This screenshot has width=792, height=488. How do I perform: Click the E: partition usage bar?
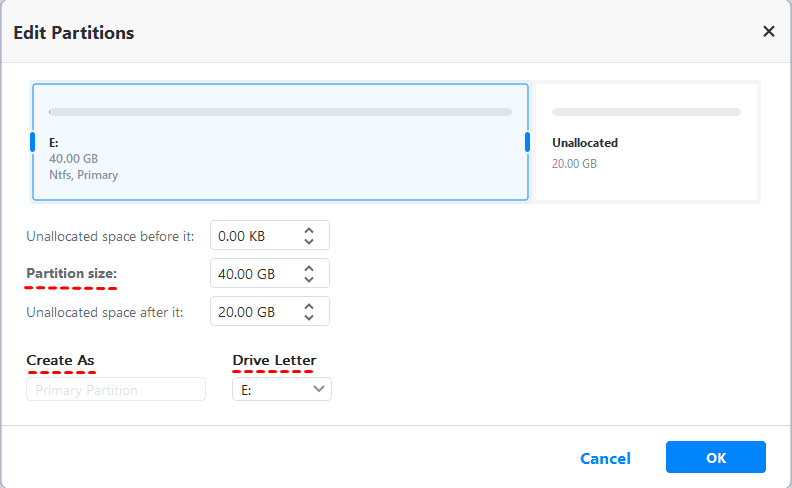[x=280, y=112]
